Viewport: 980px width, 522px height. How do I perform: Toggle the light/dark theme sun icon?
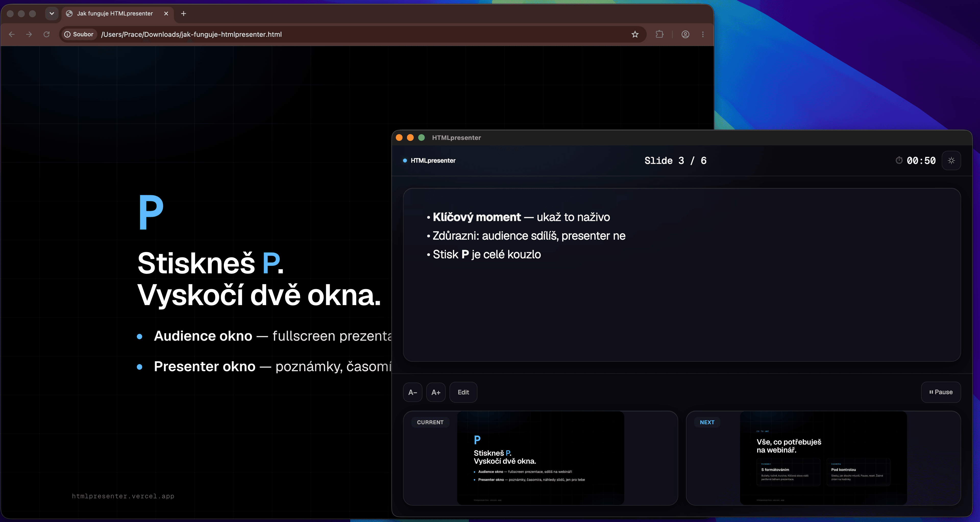[x=951, y=160]
